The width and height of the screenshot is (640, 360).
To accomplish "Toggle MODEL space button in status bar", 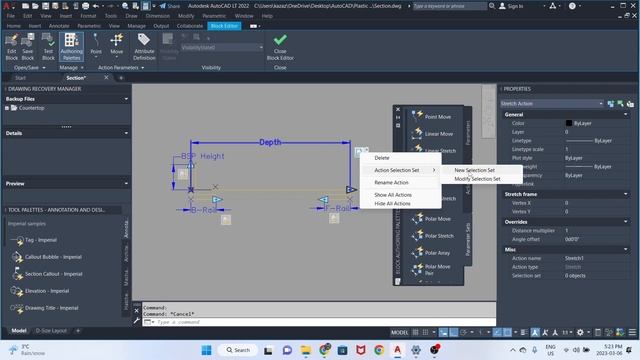I will pos(399,332).
